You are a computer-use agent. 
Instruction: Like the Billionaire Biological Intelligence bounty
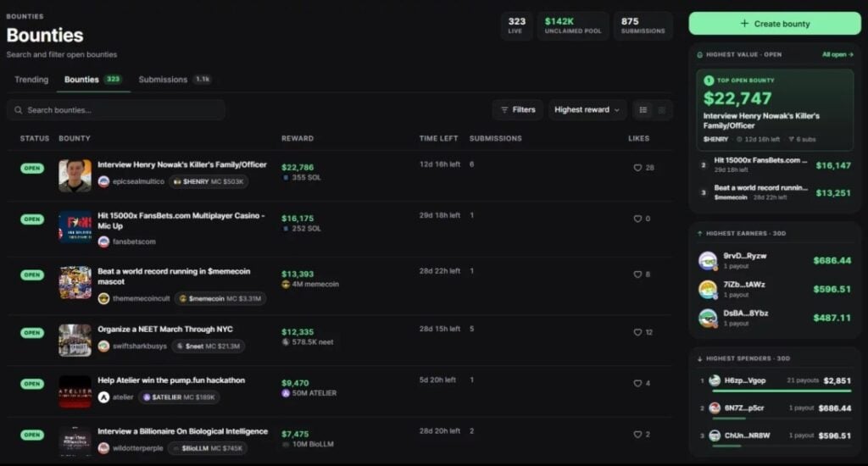coord(637,435)
